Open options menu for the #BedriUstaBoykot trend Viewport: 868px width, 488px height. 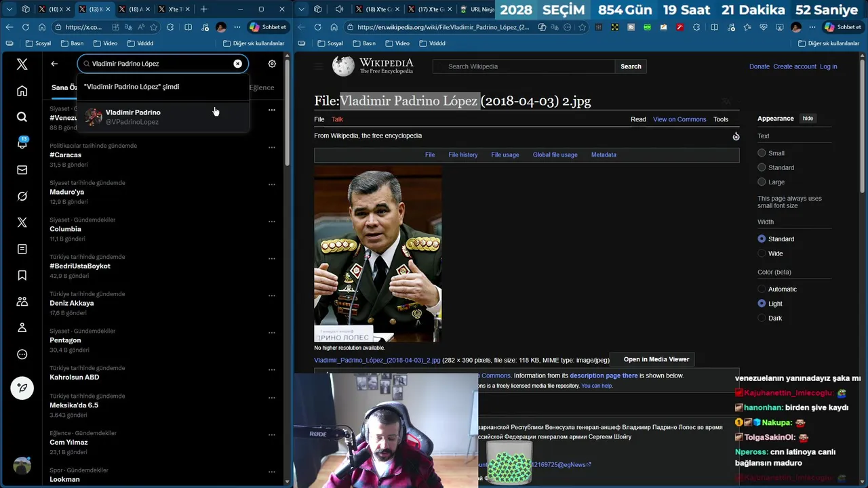[x=271, y=258]
